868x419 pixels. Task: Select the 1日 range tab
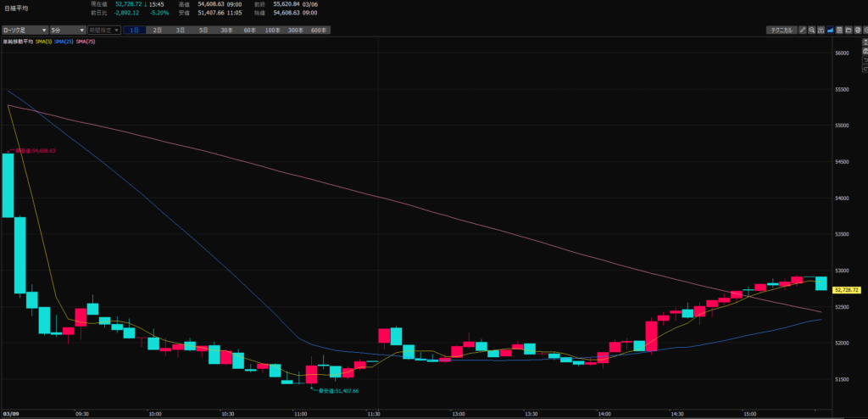tap(135, 30)
